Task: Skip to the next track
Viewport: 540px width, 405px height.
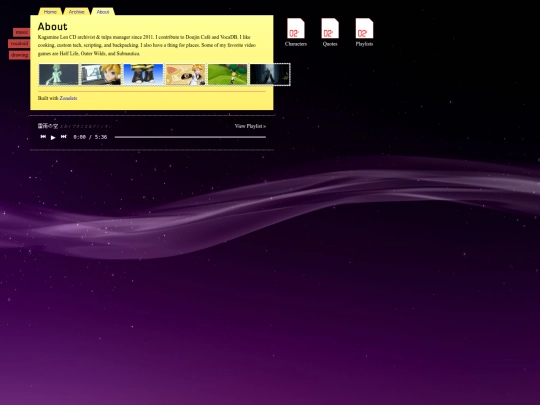Action: point(64,137)
